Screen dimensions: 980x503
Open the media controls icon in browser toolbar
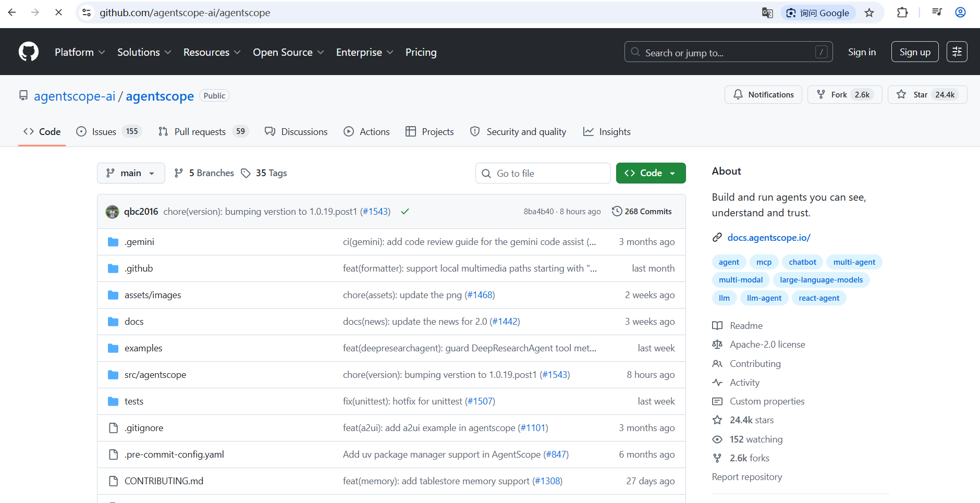coord(937,13)
